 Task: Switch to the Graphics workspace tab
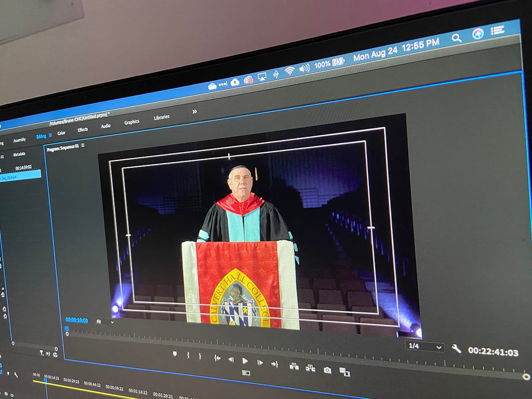click(x=132, y=122)
